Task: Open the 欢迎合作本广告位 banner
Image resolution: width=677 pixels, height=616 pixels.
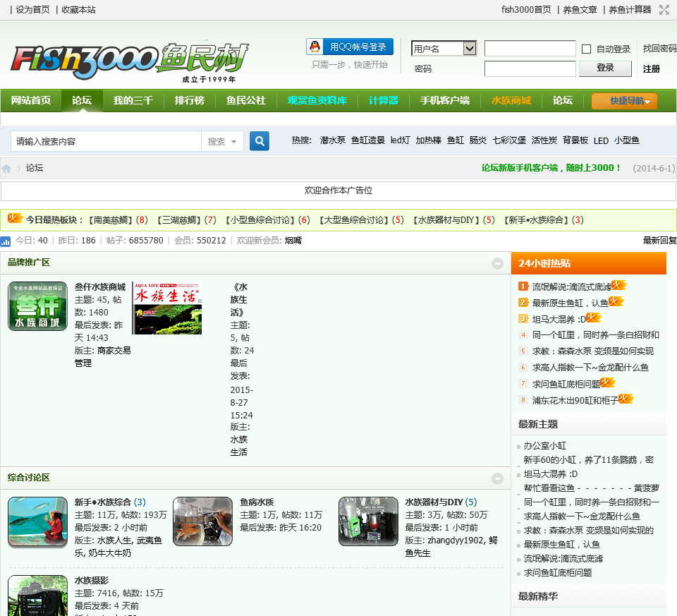Action: 338,191
